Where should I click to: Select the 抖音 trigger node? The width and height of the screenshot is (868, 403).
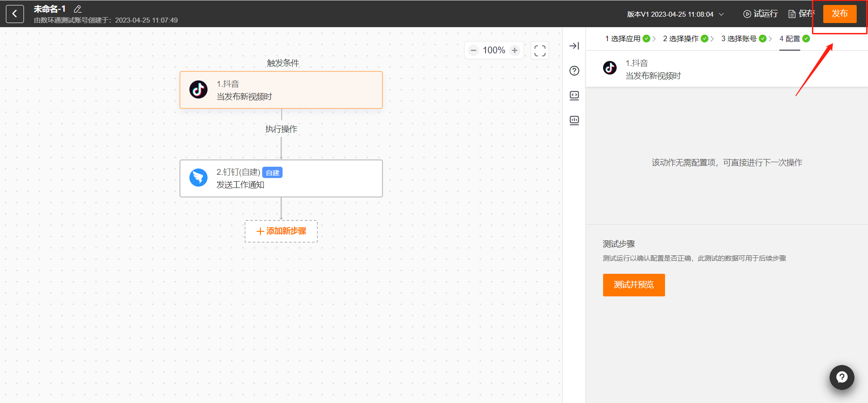coord(281,90)
